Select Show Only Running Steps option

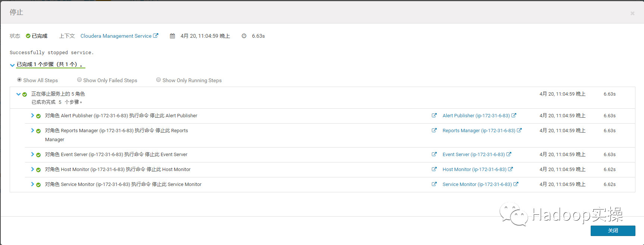[x=158, y=80]
